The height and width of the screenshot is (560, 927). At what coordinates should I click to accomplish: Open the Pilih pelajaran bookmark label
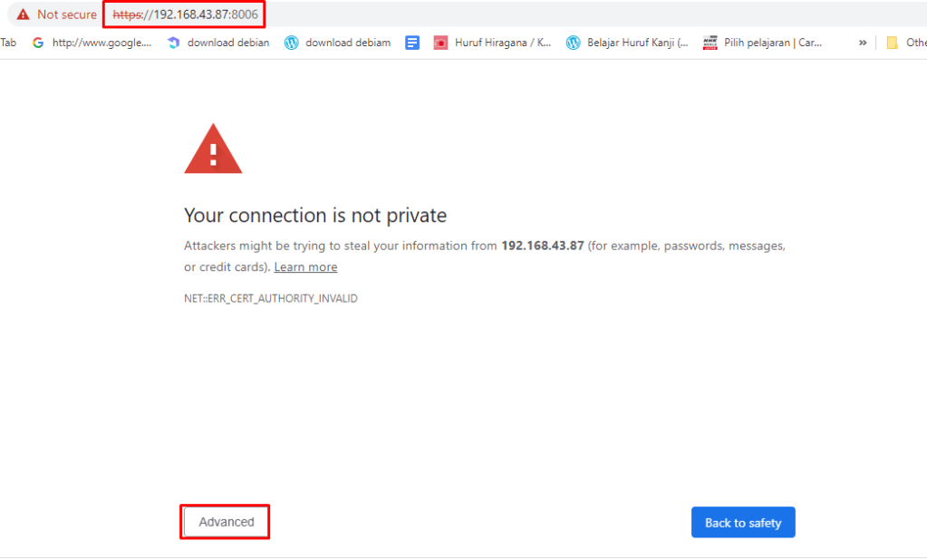pos(773,43)
